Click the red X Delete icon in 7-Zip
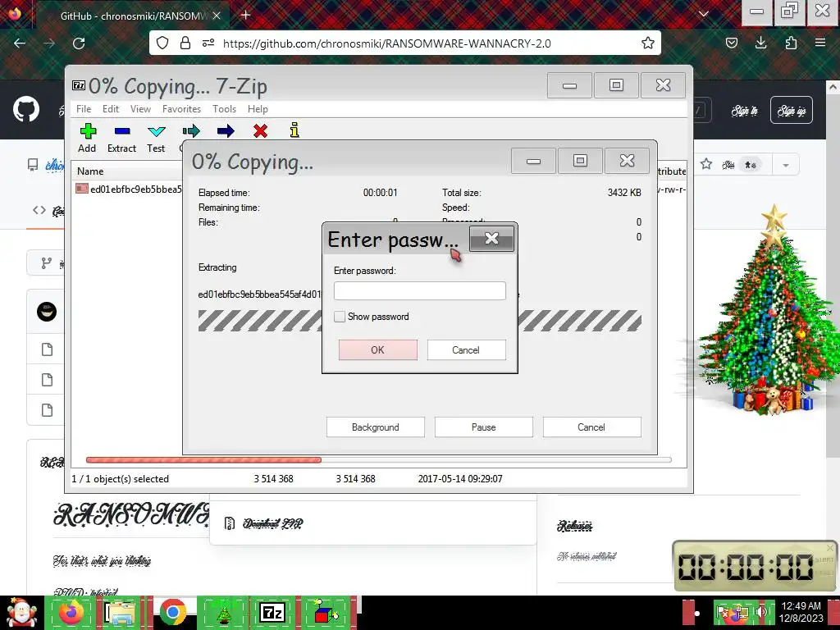Screen dimensions: 840x630 (260, 130)
